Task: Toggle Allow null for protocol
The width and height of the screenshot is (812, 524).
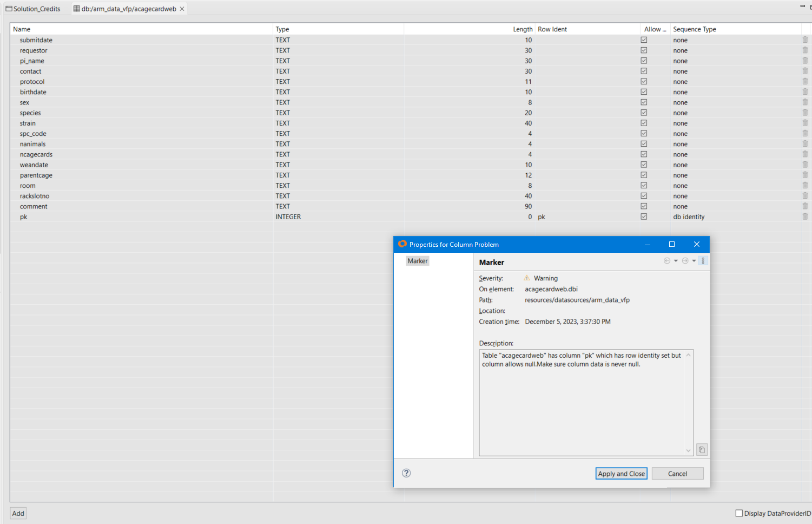Action: pos(644,82)
